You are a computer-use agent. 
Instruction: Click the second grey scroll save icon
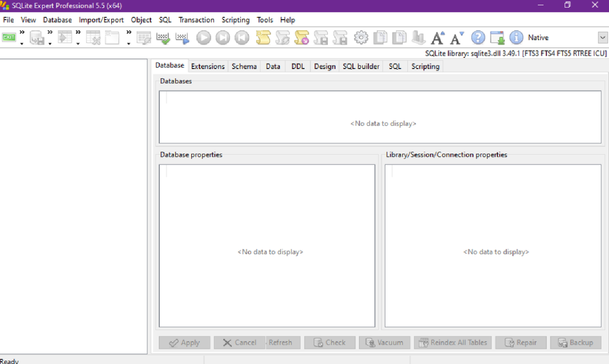[x=340, y=38]
